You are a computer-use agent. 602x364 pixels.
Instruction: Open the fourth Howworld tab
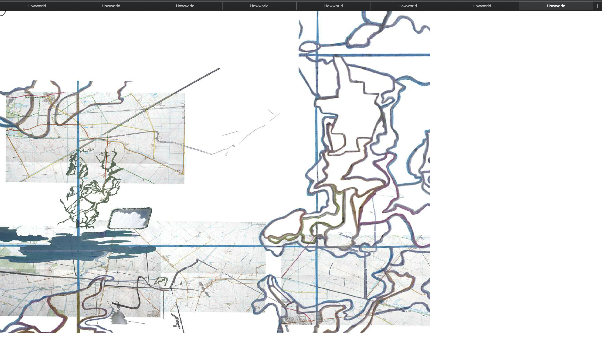coord(259,6)
